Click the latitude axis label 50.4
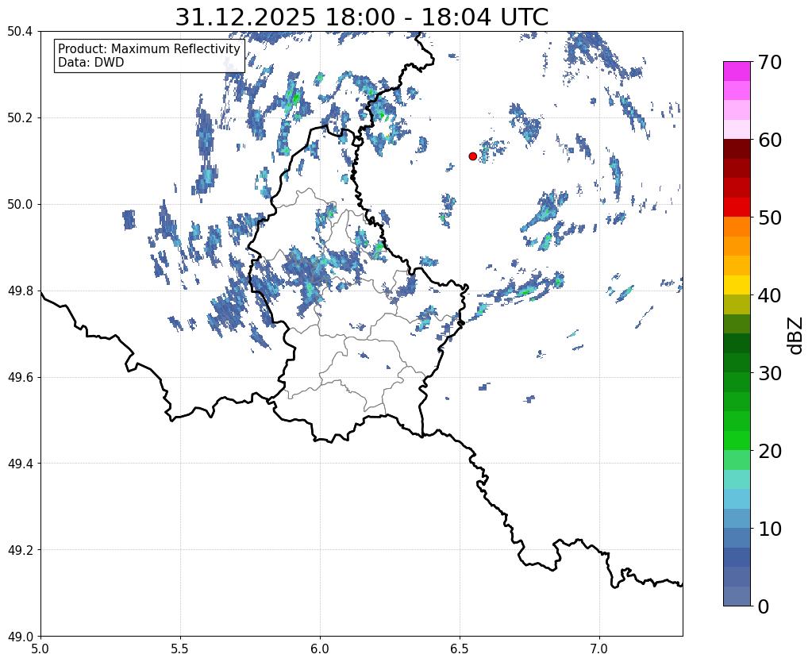The image size is (812, 662). tap(20, 32)
